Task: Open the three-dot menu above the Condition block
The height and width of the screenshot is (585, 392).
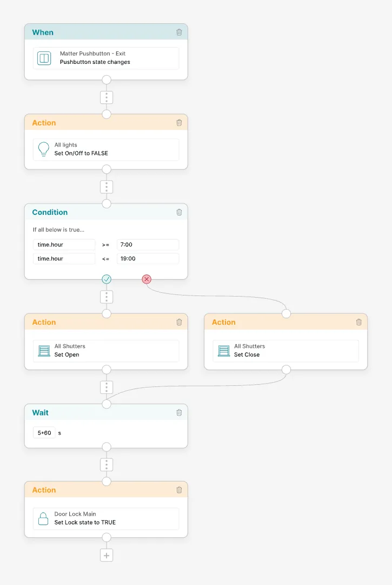Action: point(107,187)
